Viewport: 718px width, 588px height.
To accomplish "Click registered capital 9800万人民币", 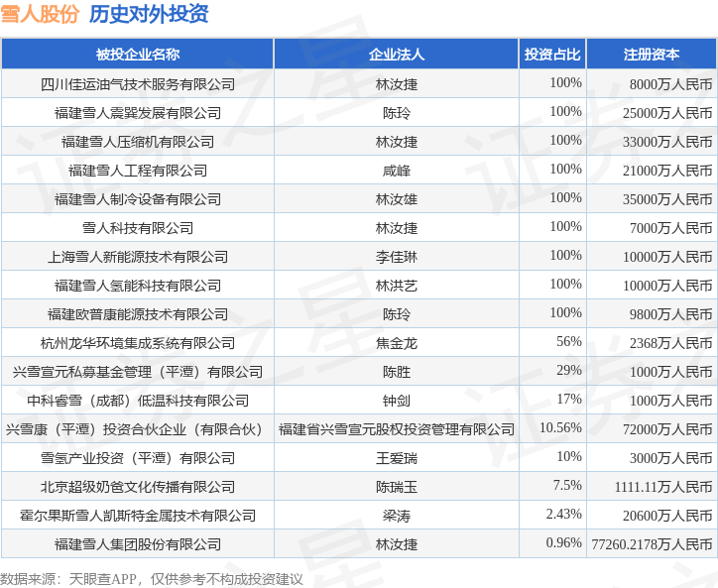I will click(670, 314).
